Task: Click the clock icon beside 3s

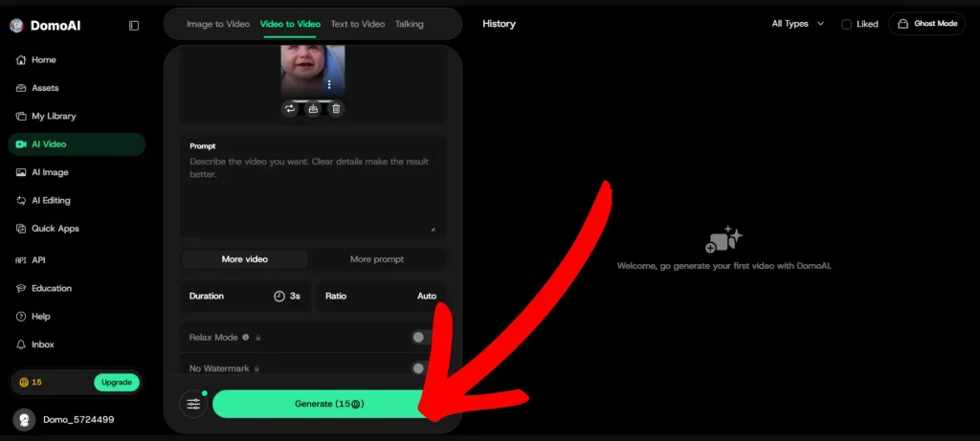Action: (x=279, y=297)
